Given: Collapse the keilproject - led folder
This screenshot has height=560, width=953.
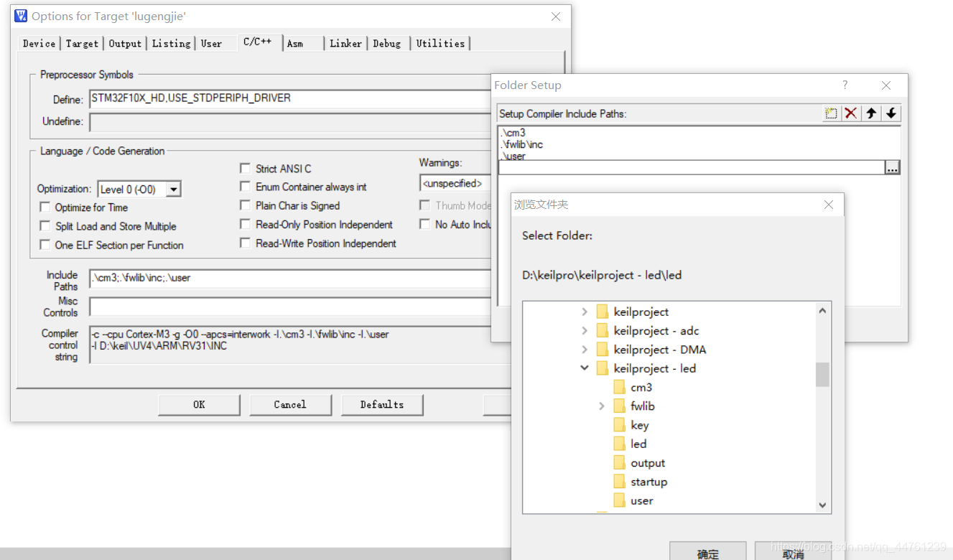Looking at the screenshot, I should click(584, 368).
